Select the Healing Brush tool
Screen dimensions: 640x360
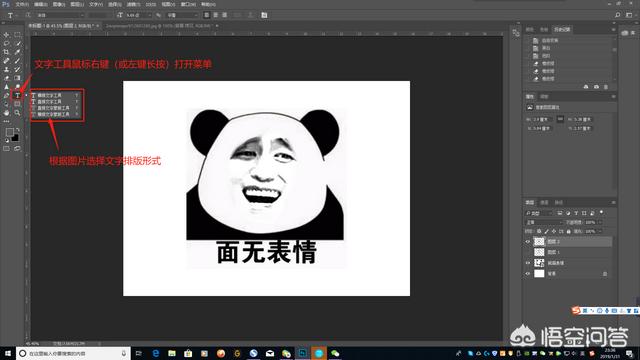[7, 61]
